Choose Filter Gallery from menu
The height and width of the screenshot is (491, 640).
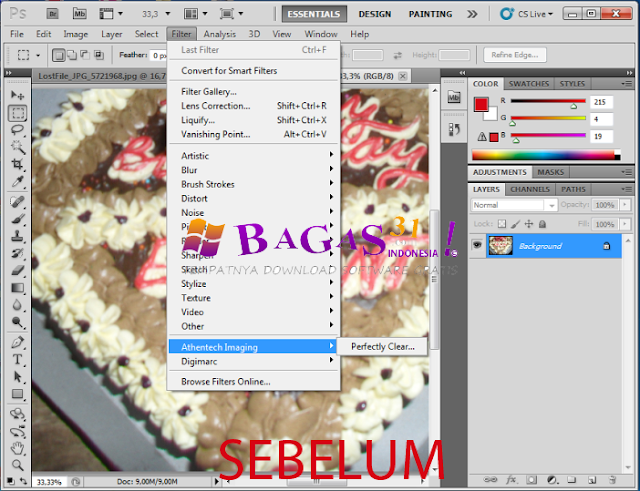pos(254,91)
